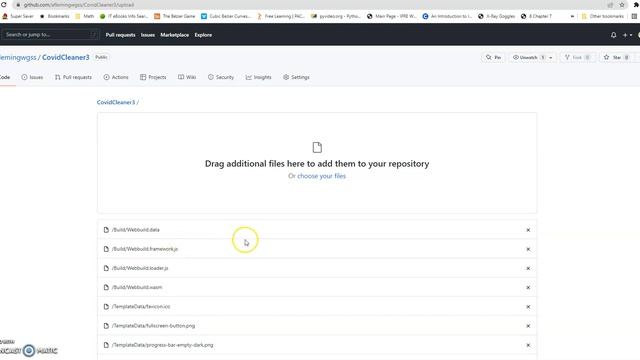640x360 pixels.
Task: Remove the /Build/Webbuild.wasm file
Action: 528,287
